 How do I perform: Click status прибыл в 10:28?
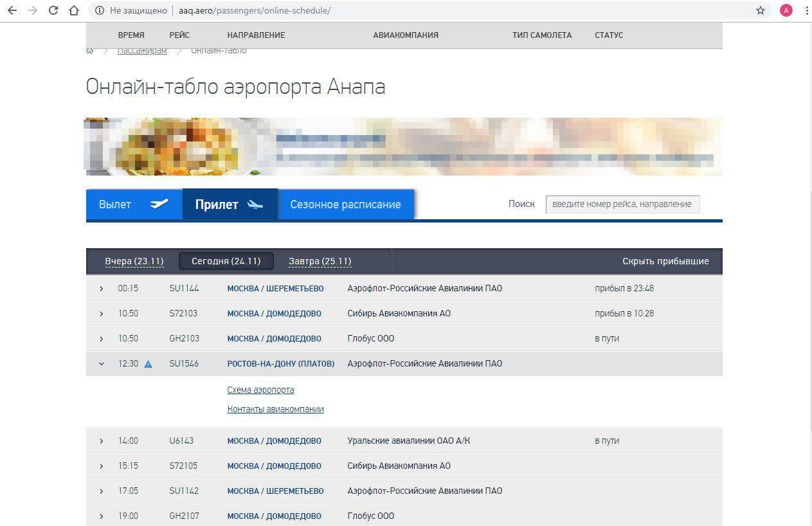624,314
